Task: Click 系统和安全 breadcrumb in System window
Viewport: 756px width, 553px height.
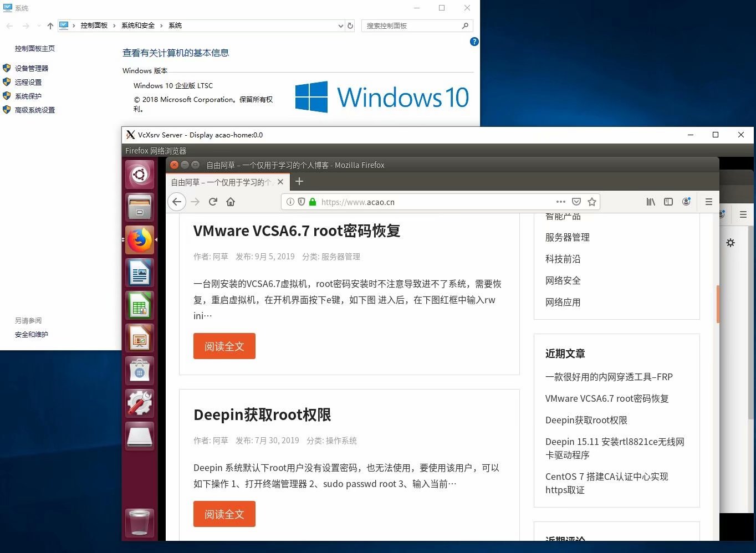Action: point(138,25)
